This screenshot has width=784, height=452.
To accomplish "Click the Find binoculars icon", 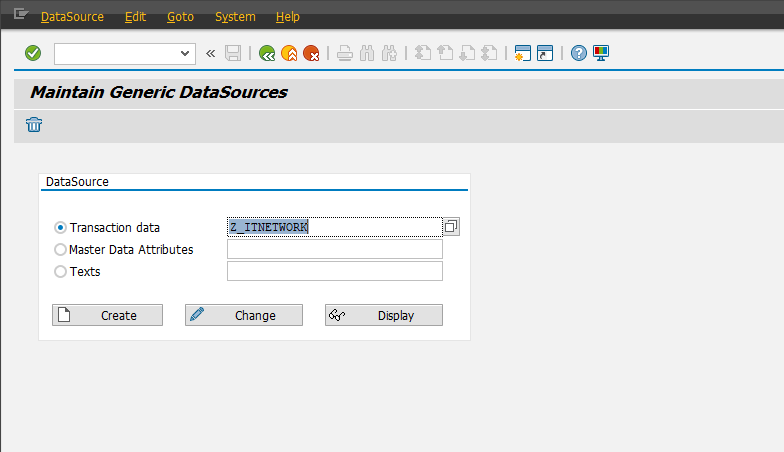I will [x=368, y=53].
